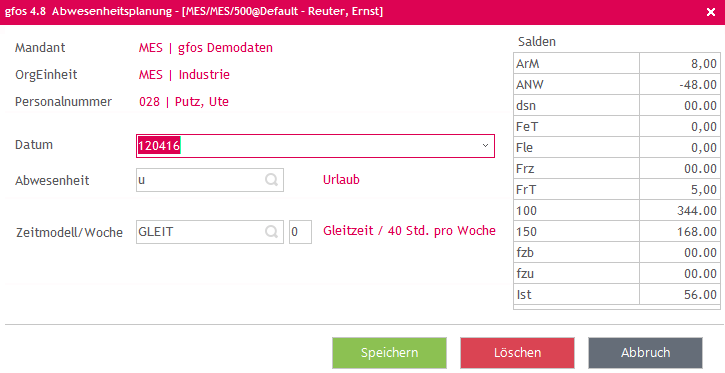725x373 pixels.
Task: Click the Personalnummer value 028 Putz, Ute
Action: (184, 102)
